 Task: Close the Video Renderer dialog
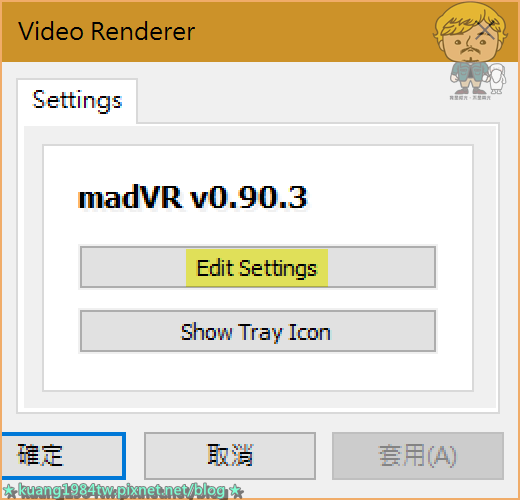pyautogui.click(x=487, y=31)
